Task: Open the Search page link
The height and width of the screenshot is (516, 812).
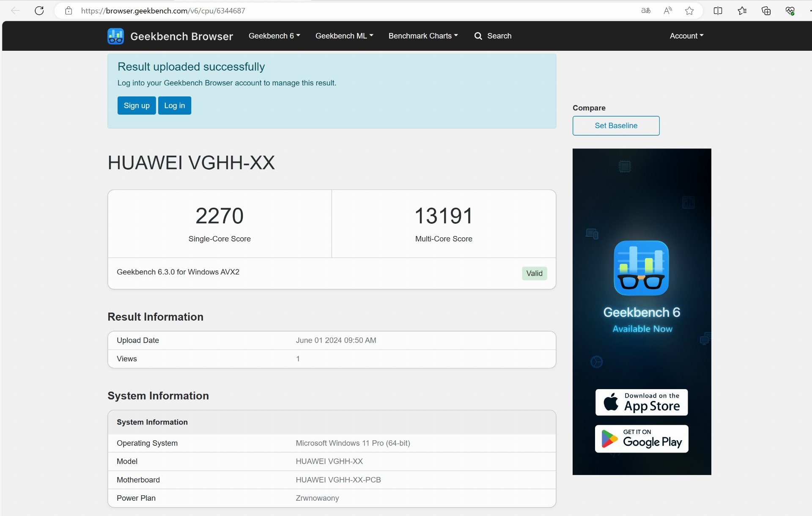Action: click(x=499, y=36)
